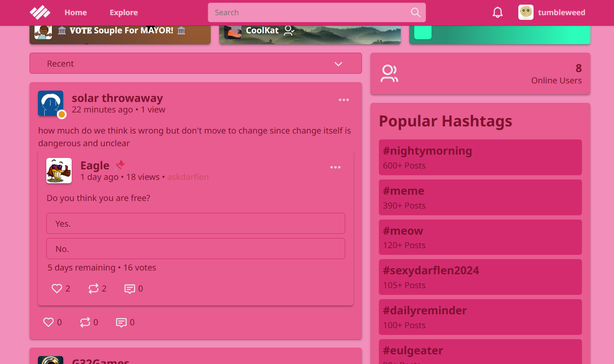
Task: Open comments on Eagle's poll post
Action: pos(130,289)
